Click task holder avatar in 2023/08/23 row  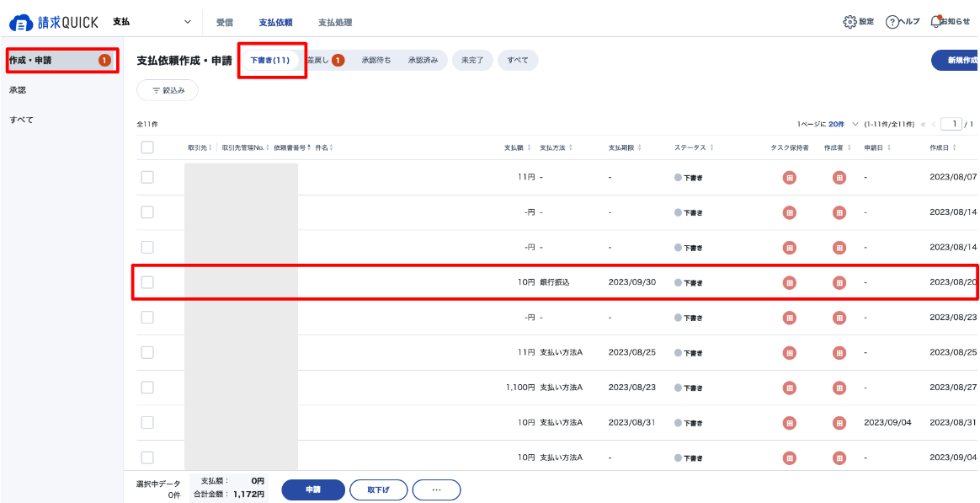click(790, 318)
